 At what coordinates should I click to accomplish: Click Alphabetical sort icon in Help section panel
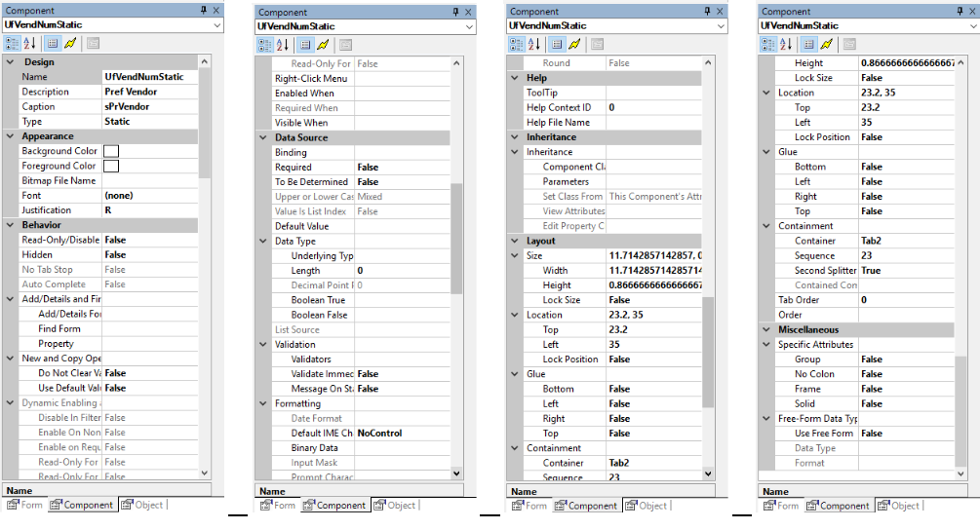pyautogui.click(x=533, y=44)
